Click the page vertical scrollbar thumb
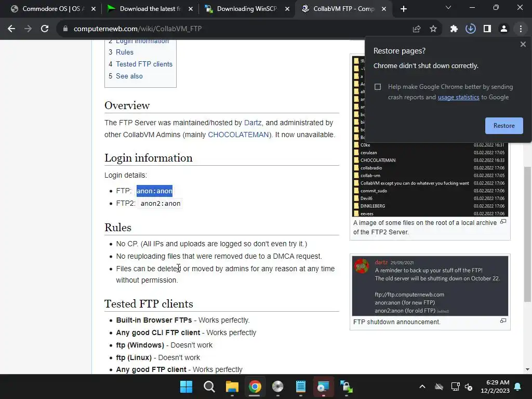Image resolution: width=532 pixels, height=399 pixels. tap(527, 234)
